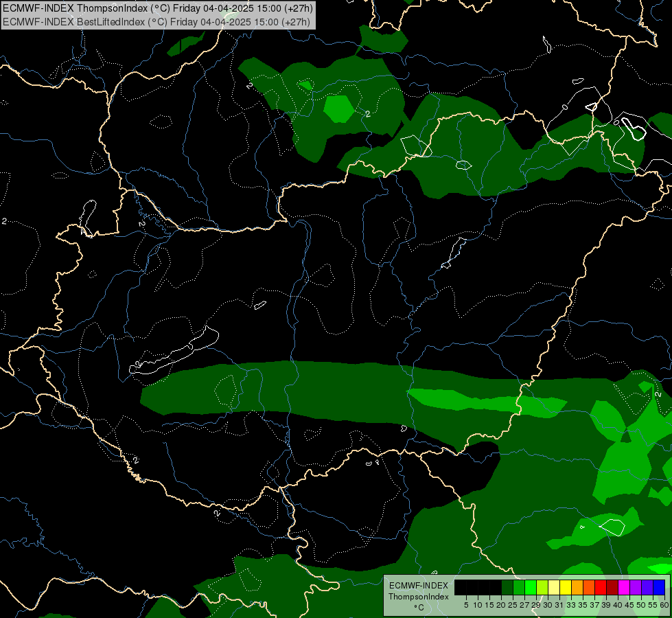Click the °C unit label in legend
The height and width of the screenshot is (618, 672).
coord(419,608)
